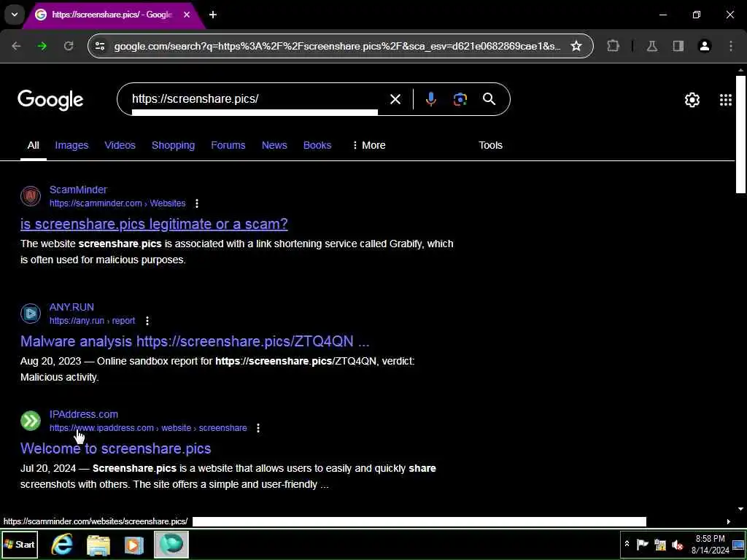747x560 pixels.
Task: Open Chrome Labs flask icon
Action: [x=652, y=46]
